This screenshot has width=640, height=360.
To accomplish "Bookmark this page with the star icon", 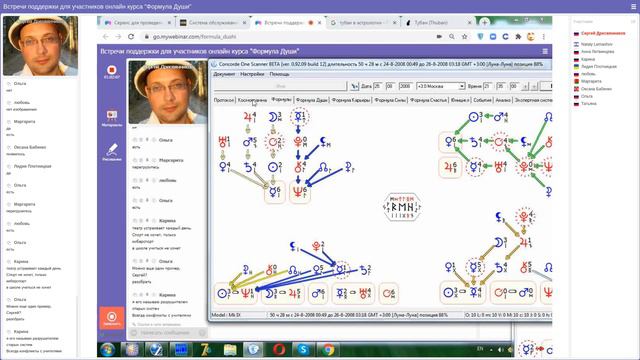I will point(464,37).
